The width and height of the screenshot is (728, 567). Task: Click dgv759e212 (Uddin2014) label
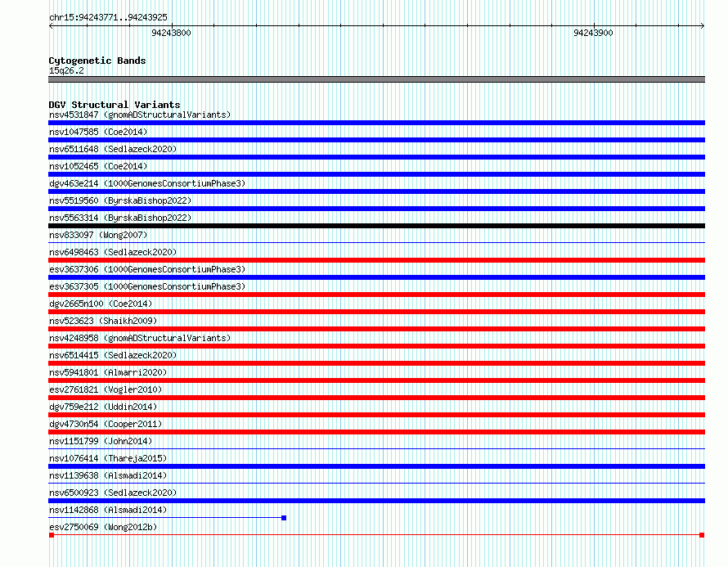tap(103, 407)
